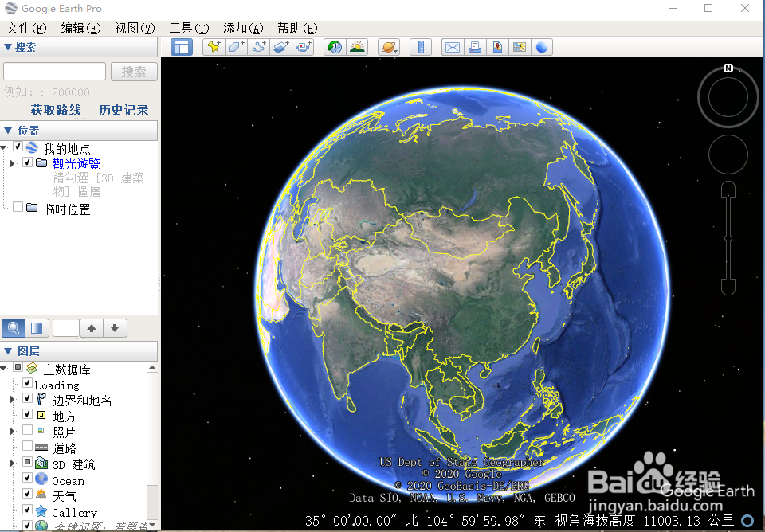This screenshot has width=765, height=532.
Task: Expand the 觀光游覽 folder
Action: [x=13, y=163]
